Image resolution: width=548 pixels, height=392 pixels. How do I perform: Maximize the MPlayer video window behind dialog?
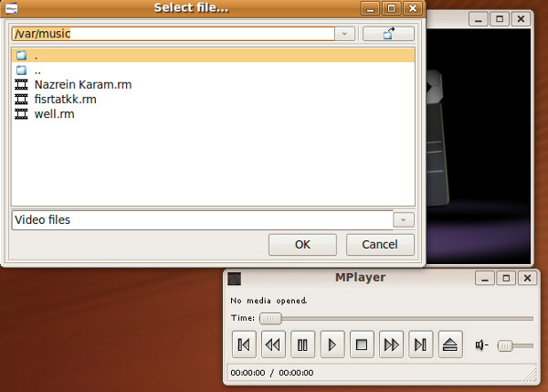[500, 19]
